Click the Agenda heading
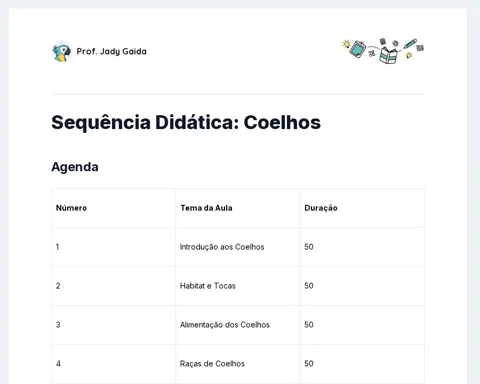This screenshot has width=480, height=384. 75,167
